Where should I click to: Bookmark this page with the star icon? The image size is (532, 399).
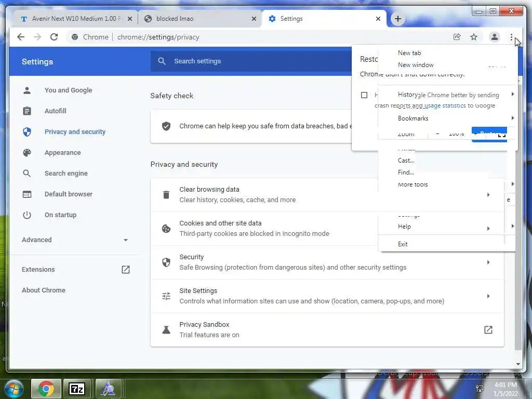click(474, 37)
